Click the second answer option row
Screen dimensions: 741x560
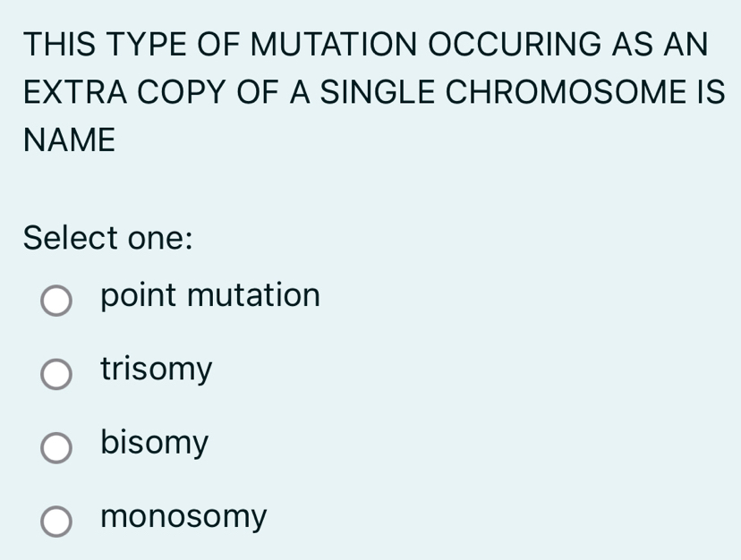[x=134, y=371]
